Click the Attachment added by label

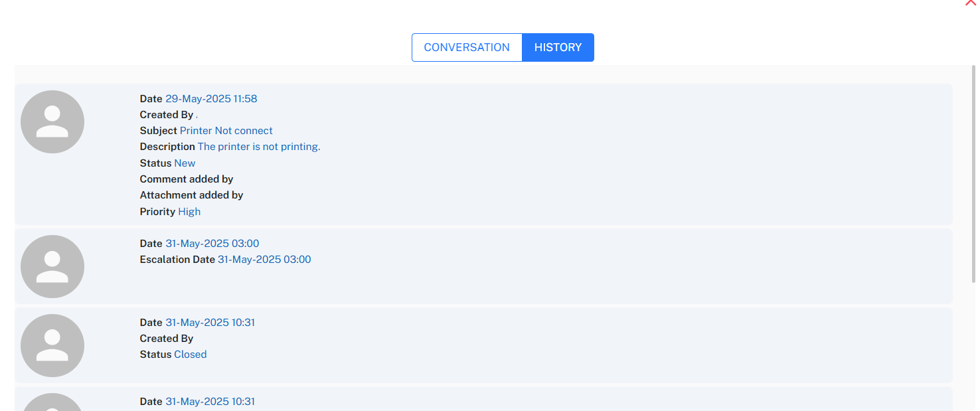tap(191, 195)
